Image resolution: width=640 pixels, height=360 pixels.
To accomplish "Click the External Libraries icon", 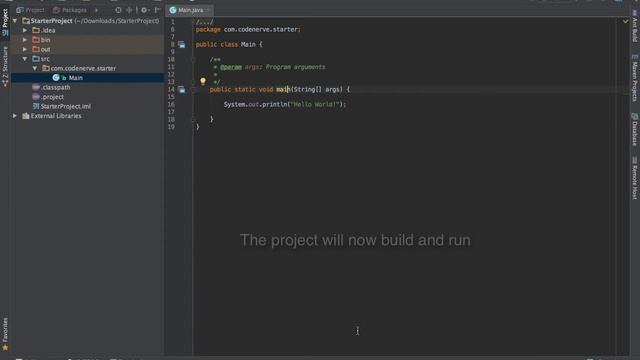I will click(26, 116).
